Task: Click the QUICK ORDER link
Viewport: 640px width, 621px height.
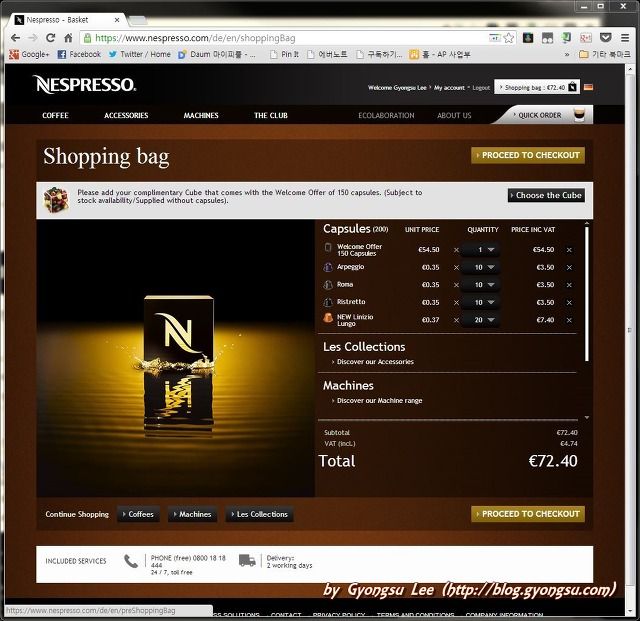Action: (x=540, y=115)
